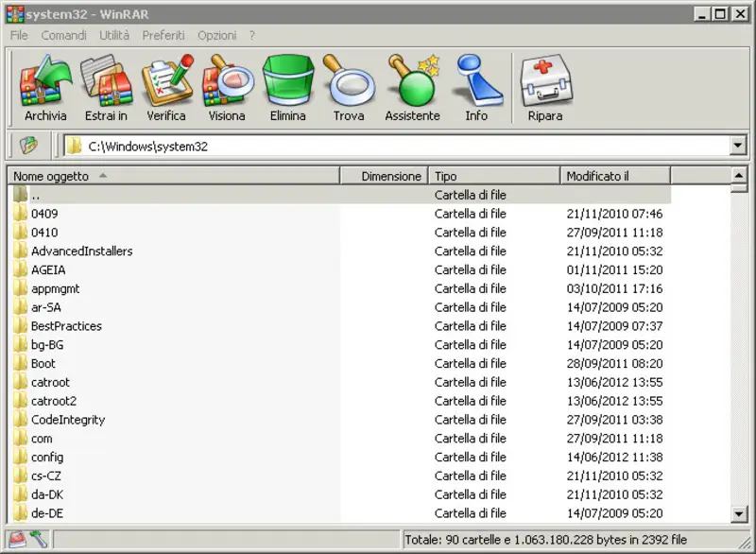The height and width of the screenshot is (554, 756).
Task: Click date 14/06/2012 11:38
Action: coord(615,457)
